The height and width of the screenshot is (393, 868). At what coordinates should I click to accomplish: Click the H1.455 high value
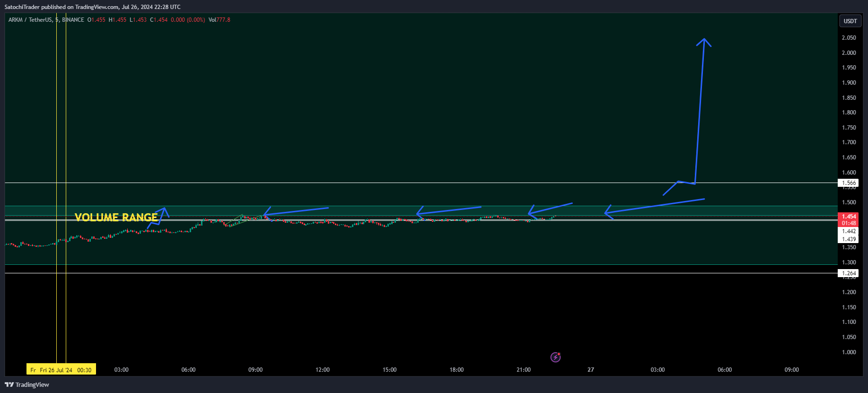point(117,20)
